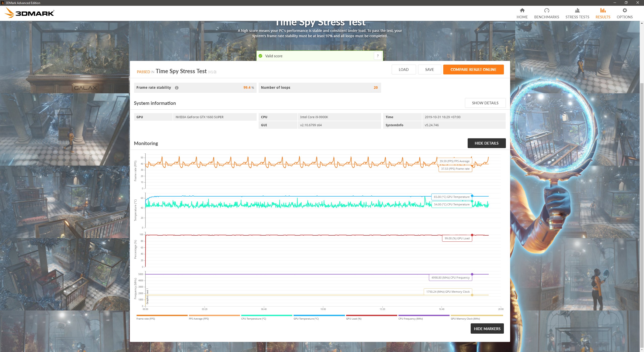The image size is (644, 352).
Task: Click the 3DMark logo
Action: pos(30,13)
